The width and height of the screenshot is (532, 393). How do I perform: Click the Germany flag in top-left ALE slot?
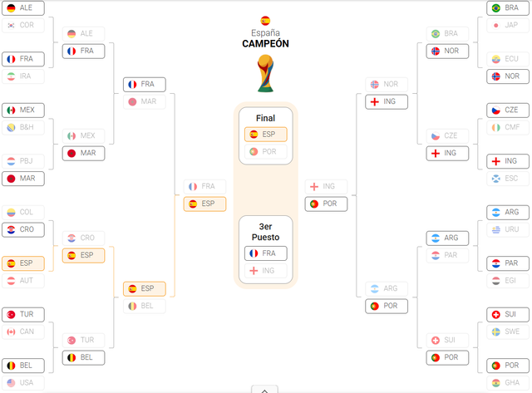[11, 7]
